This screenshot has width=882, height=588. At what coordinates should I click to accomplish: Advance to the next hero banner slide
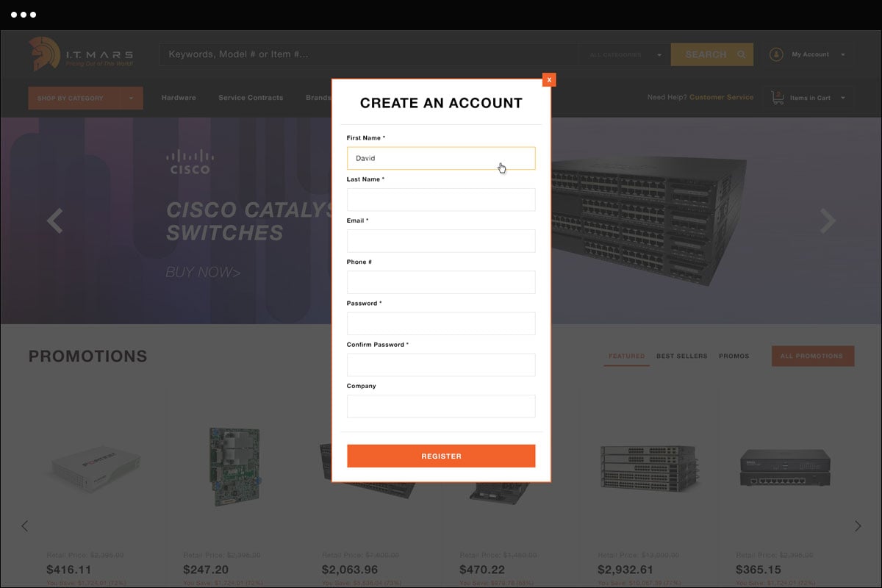[x=828, y=220]
